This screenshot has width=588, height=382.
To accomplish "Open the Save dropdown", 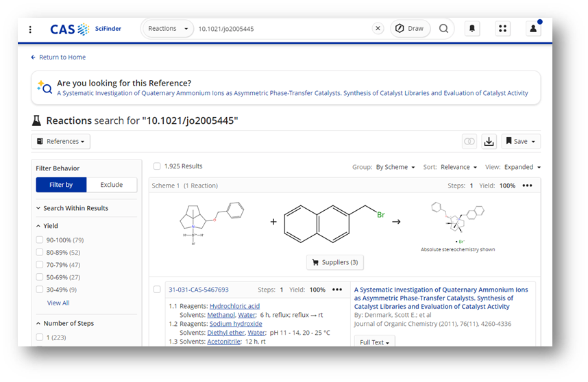I will click(521, 141).
